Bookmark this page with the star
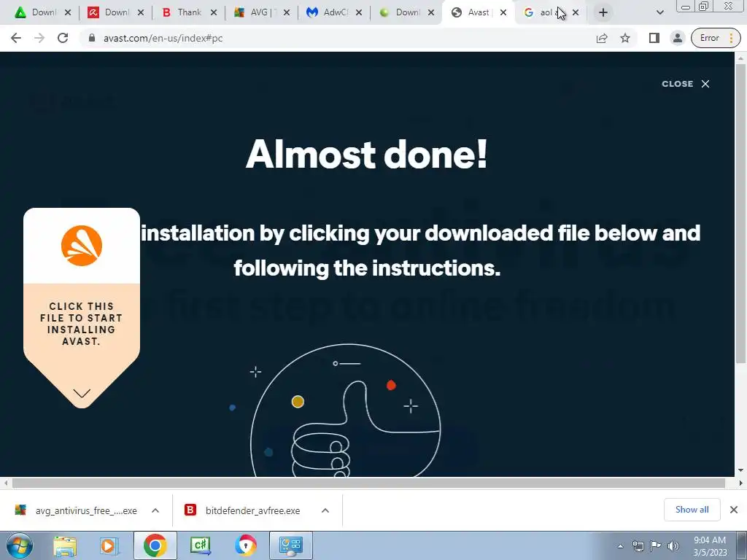Viewport: 747px width, 560px height. pyautogui.click(x=625, y=38)
